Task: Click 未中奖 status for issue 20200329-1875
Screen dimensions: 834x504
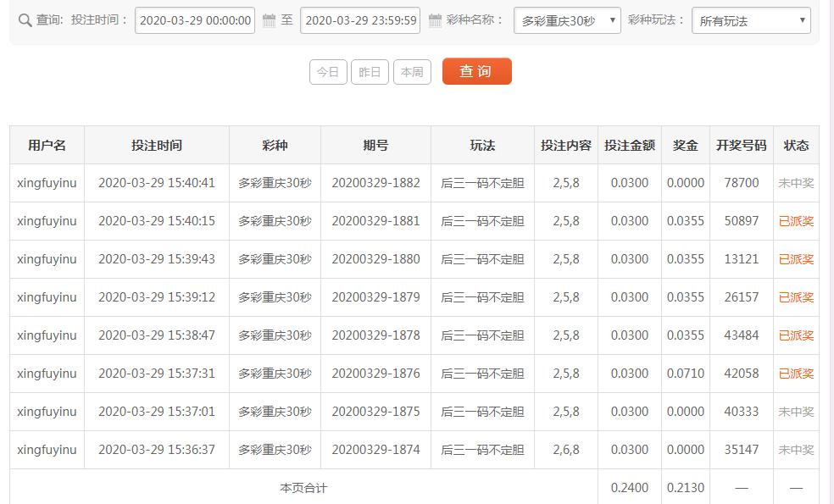Action: click(x=796, y=412)
